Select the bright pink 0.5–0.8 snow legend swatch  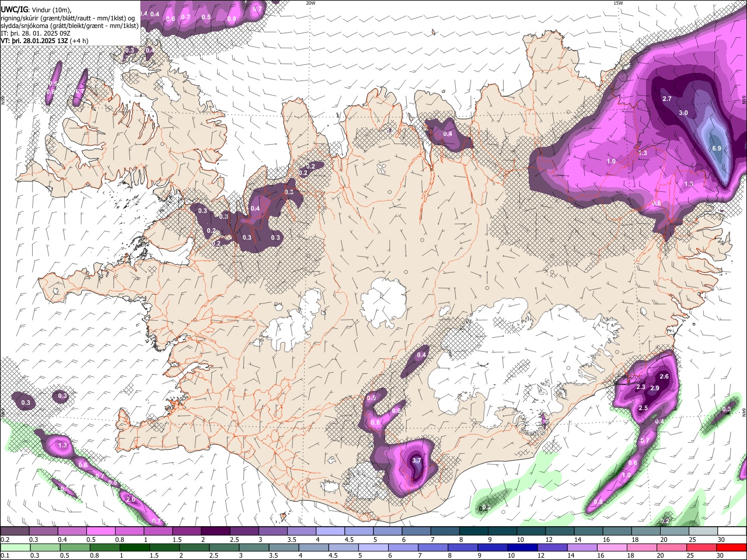point(100,531)
